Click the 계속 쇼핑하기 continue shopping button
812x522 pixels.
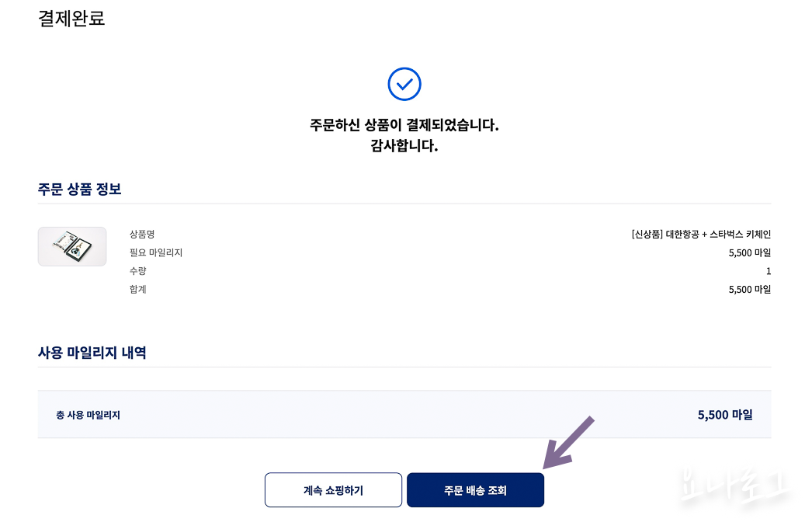pos(333,490)
